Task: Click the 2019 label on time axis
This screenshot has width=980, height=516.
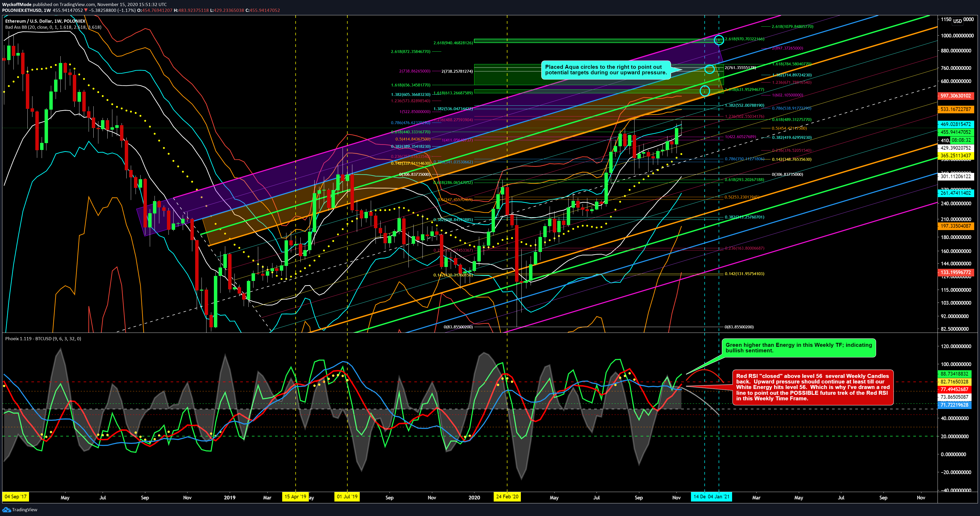Action: tap(230, 497)
